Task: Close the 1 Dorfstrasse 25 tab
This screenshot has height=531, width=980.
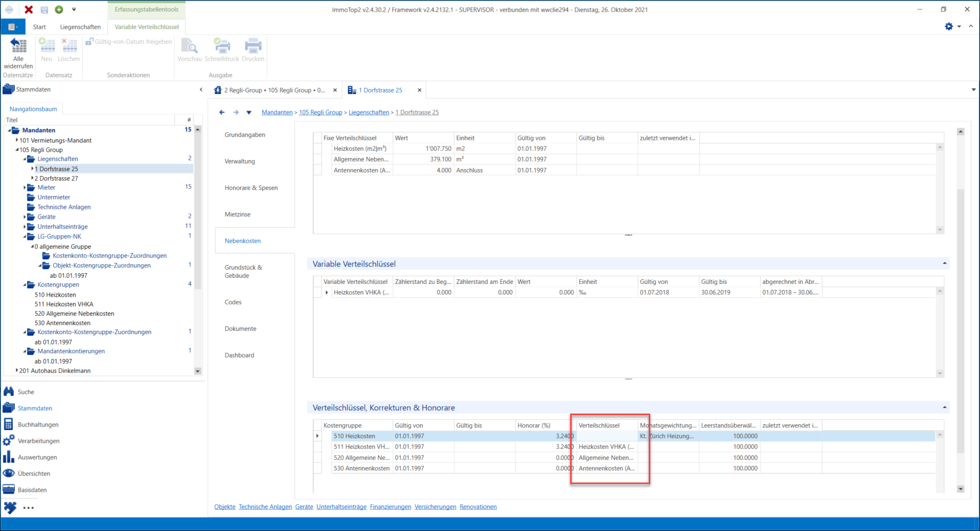Action: click(420, 90)
